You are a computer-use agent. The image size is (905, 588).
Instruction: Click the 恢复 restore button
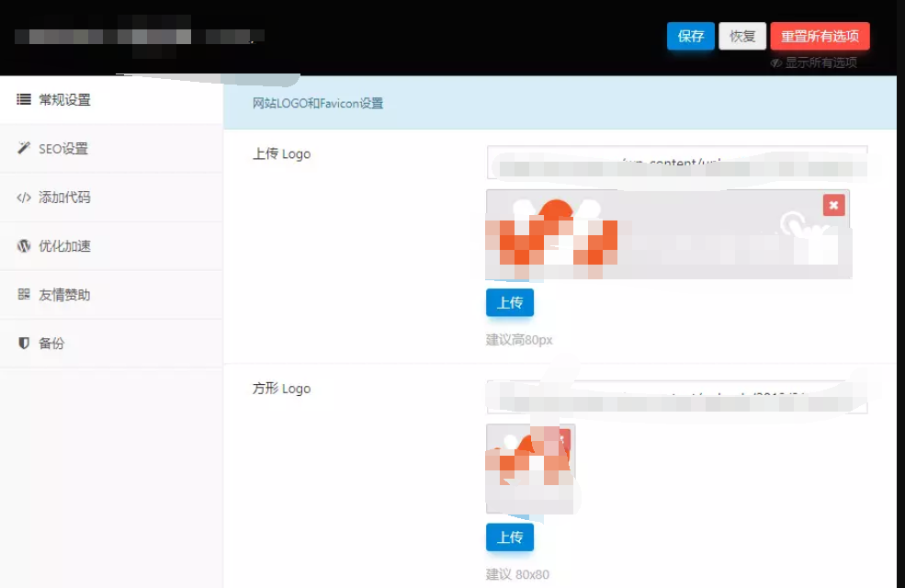(x=742, y=36)
